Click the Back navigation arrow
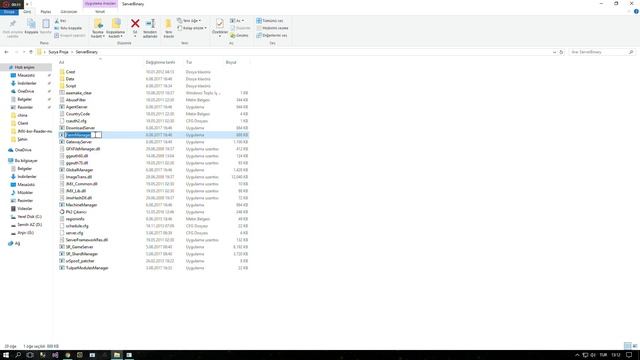 6,52
